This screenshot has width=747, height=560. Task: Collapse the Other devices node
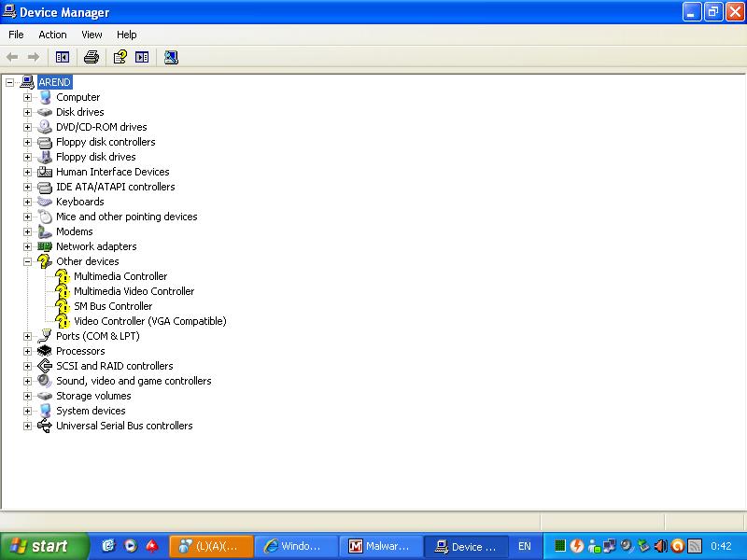tap(28, 261)
